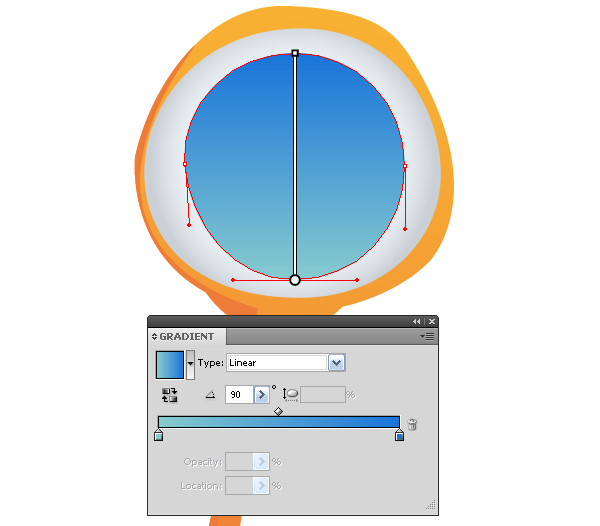Open the angle value dropdown arrow
This screenshot has height=526, width=600.
(261, 394)
